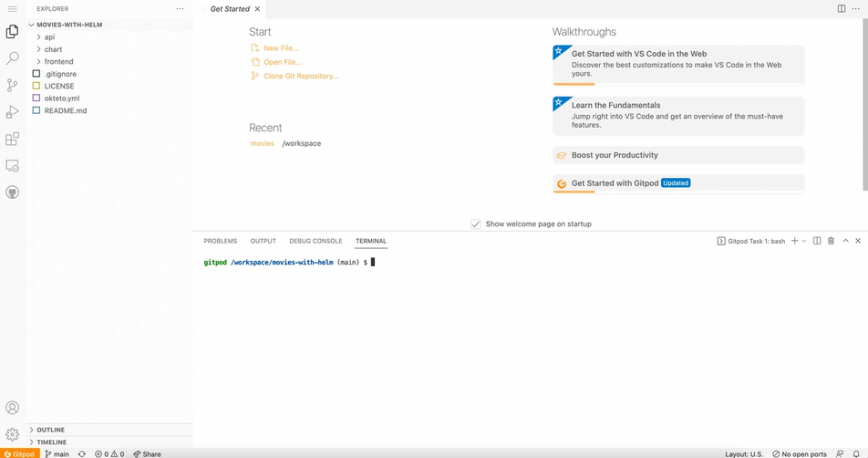The height and width of the screenshot is (458, 868).
Task: Open the Manage gear settings icon
Action: point(12,434)
